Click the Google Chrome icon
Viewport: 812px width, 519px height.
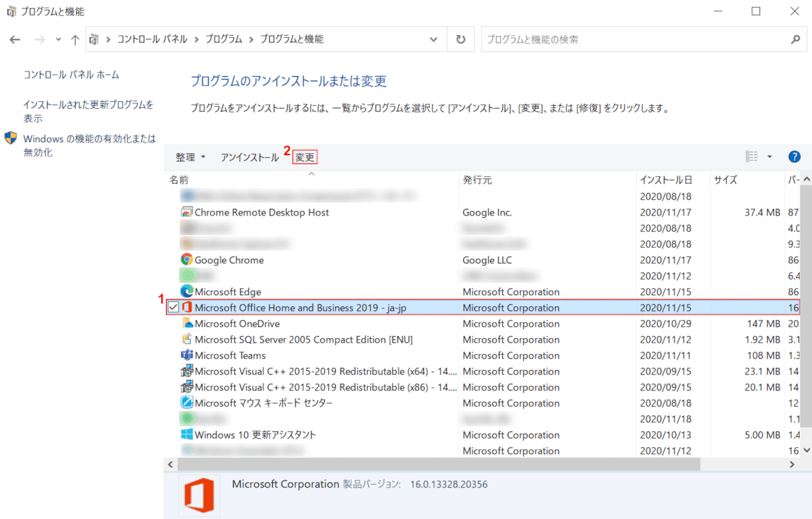click(187, 260)
